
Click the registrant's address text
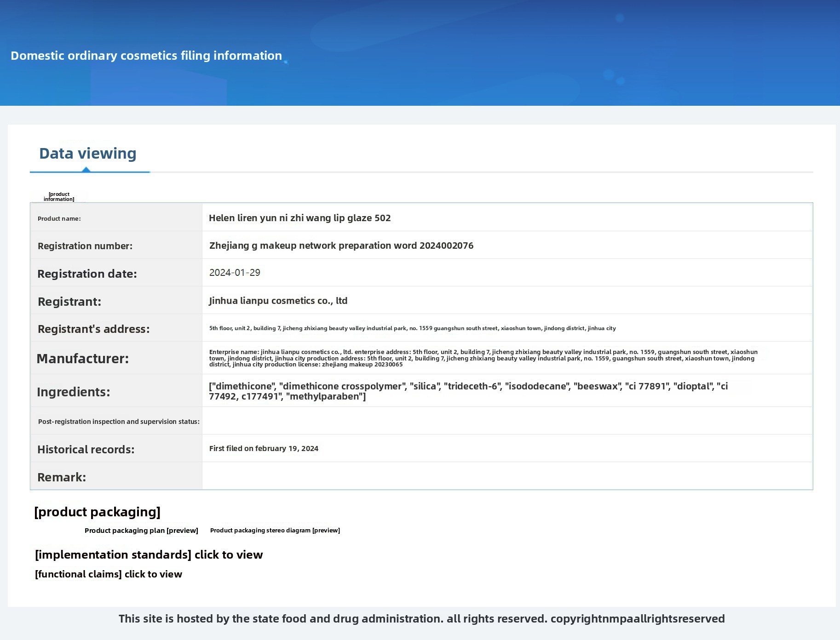[412, 328]
